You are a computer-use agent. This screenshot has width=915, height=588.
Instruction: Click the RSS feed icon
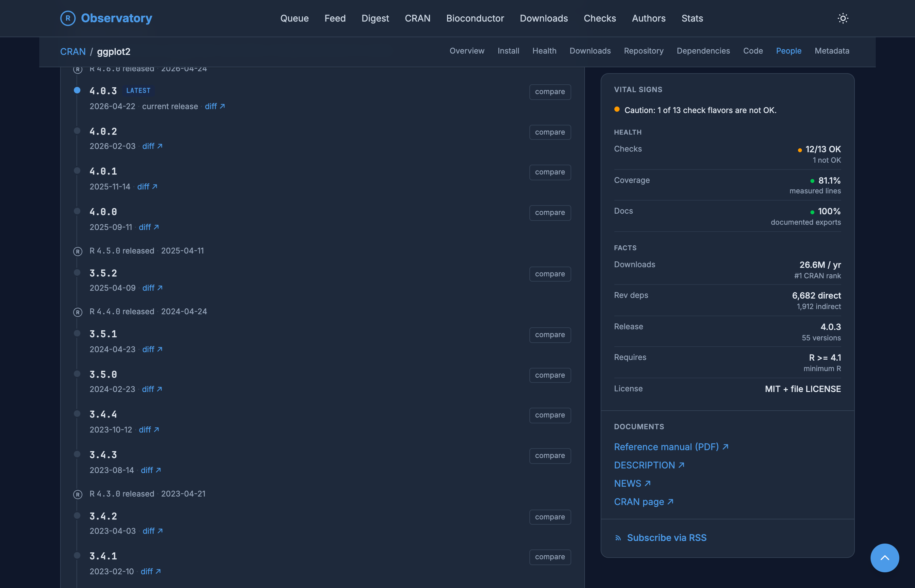click(618, 538)
